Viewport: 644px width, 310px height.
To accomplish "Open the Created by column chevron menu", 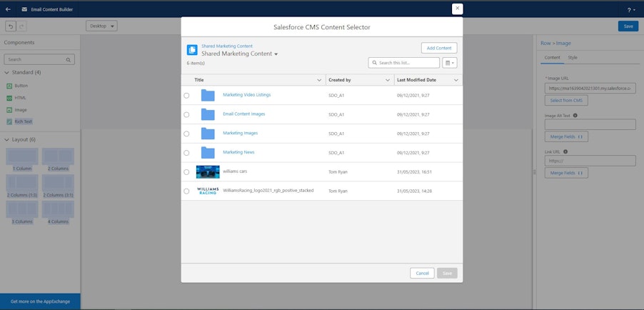I will [387, 80].
